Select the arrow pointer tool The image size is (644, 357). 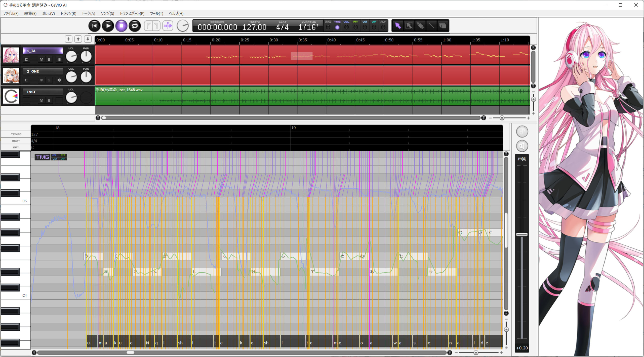[x=398, y=26]
